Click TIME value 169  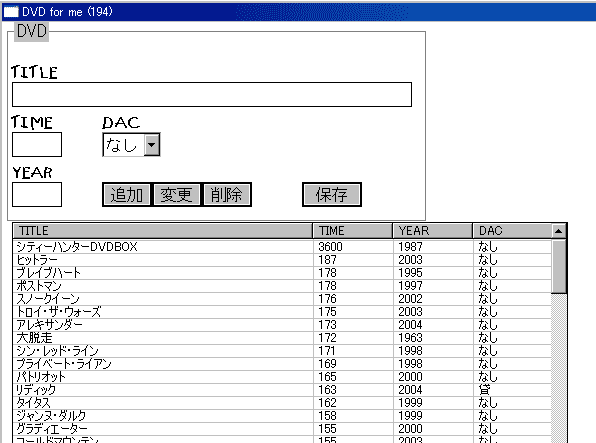click(327, 364)
